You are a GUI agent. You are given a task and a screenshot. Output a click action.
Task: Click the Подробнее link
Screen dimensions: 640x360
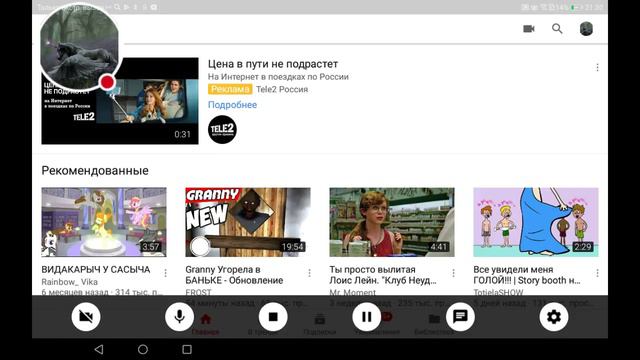[x=232, y=104]
